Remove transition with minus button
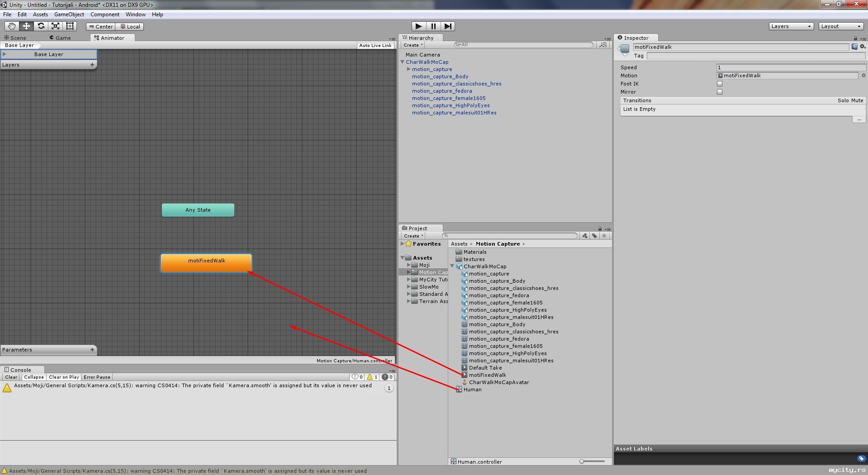 [859, 120]
